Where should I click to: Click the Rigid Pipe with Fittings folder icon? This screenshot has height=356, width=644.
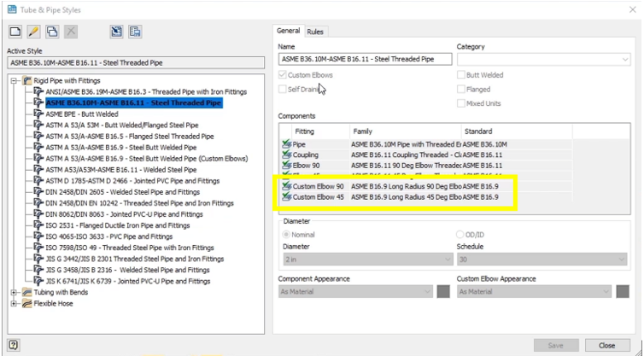(26, 80)
